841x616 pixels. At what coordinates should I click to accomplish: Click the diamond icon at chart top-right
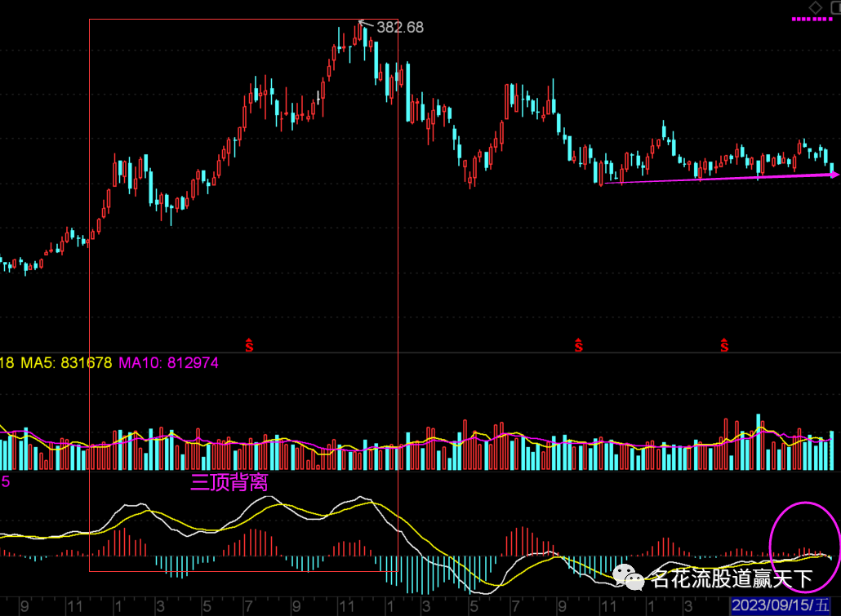pos(815,7)
